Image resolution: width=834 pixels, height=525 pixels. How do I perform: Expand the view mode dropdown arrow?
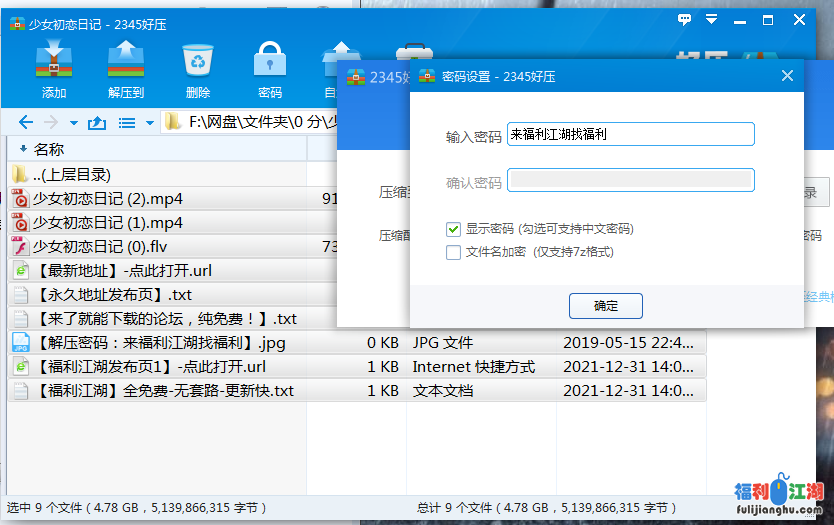[x=150, y=123]
